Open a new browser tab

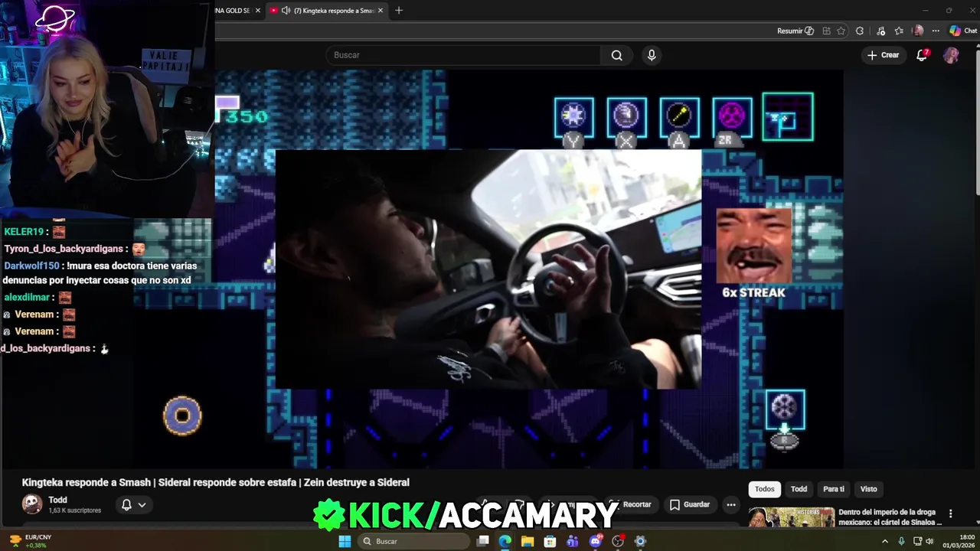coord(399,11)
